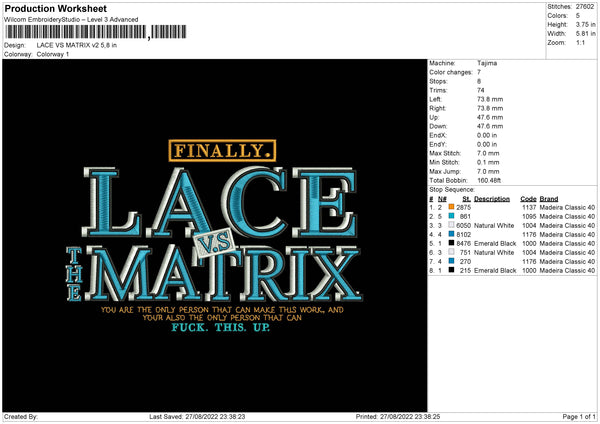Click the 'Stop Sequence:' heading
The height and width of the screenshot is (424, 600).
452,190
